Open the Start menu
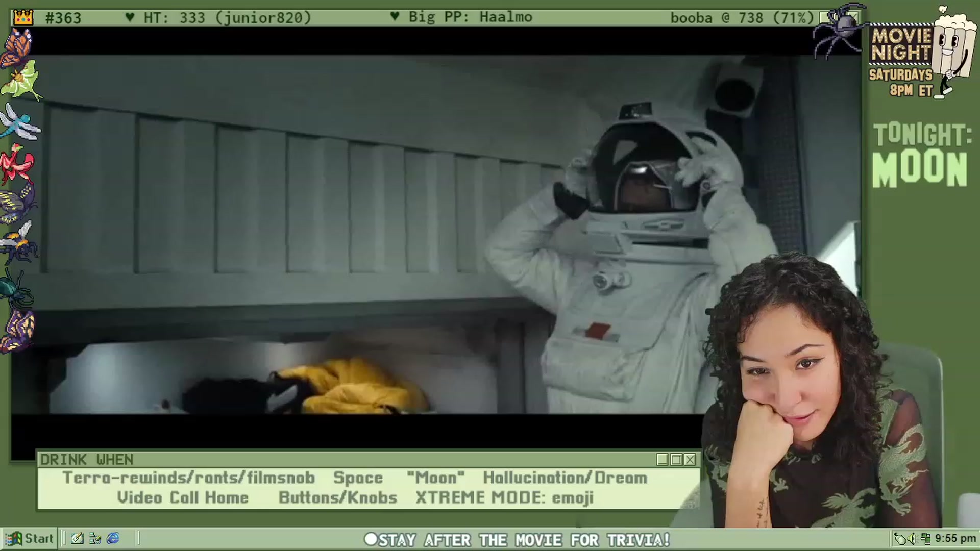 coord(30,538)
